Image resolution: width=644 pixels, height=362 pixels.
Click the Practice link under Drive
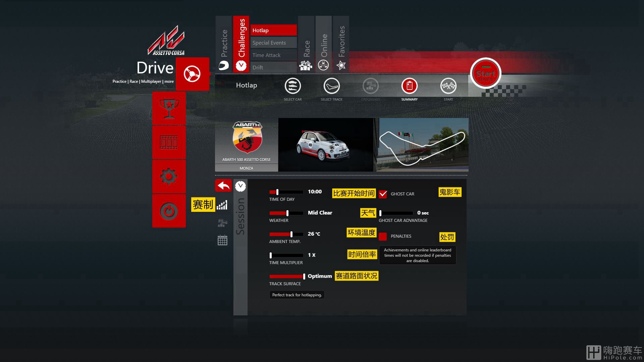pos(119,81)
